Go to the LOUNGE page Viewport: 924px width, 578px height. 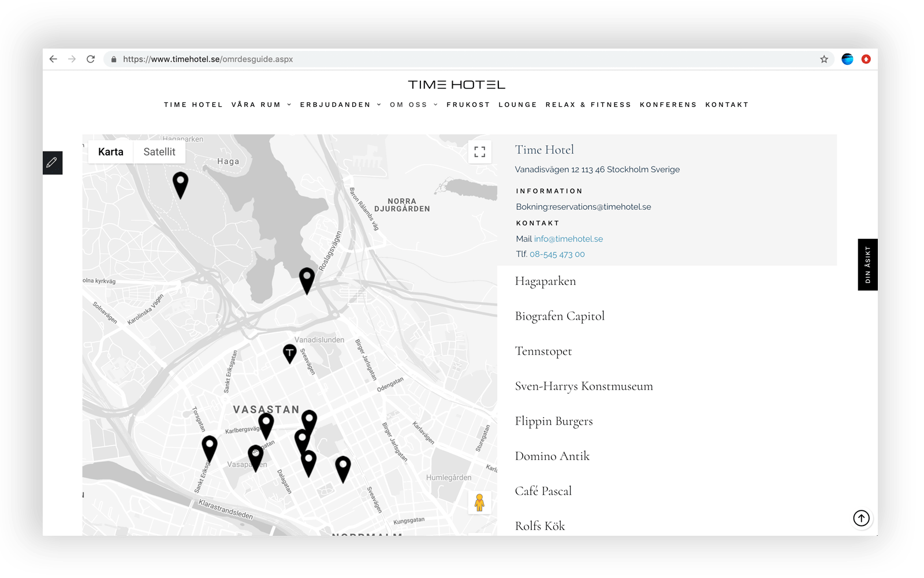[x=518, y=105]
